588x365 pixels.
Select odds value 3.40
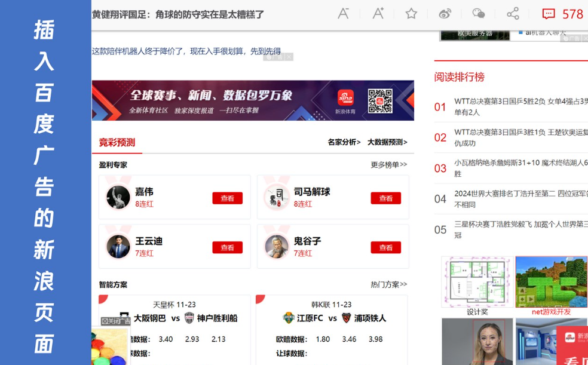(166, 339)
